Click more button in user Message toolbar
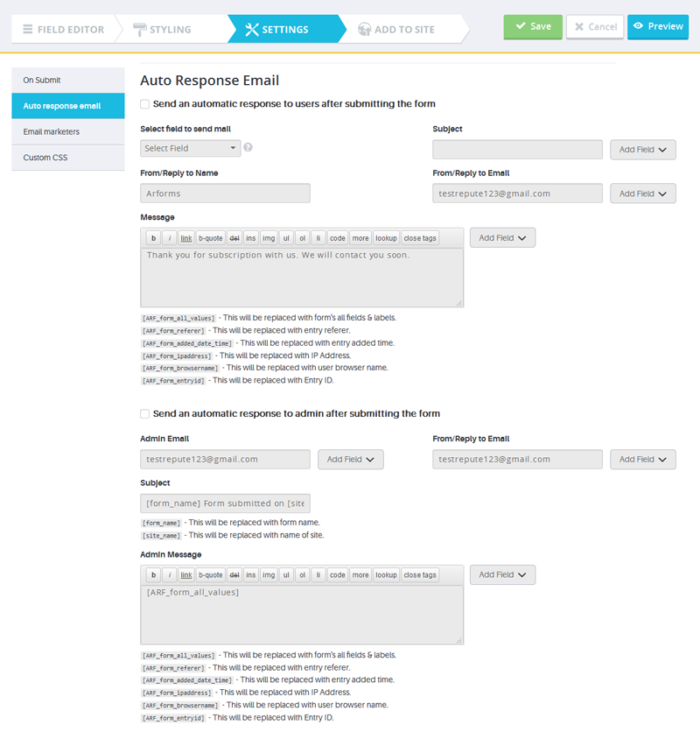Image resolution: width=700 pixels, height=732 pixels. pyautogui.click(x=360, y=238)
